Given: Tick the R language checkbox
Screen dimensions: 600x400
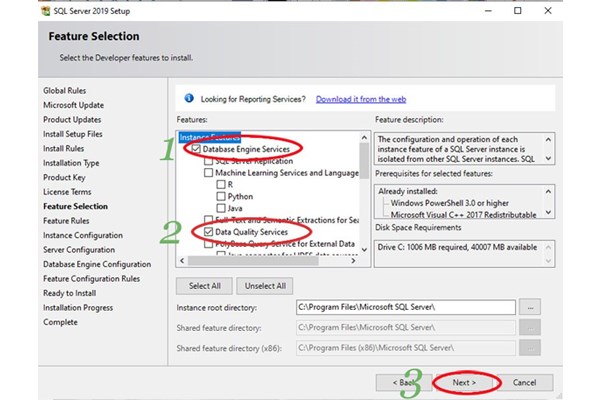Looking at the screenshot, I should point(221,184).
